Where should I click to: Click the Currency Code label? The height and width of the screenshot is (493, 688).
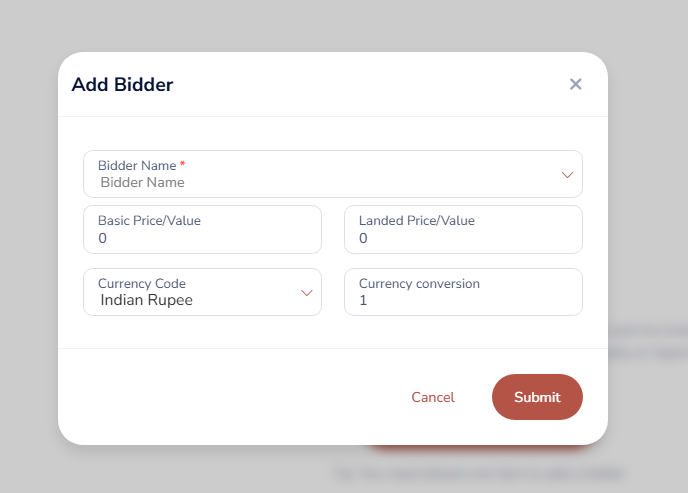click(141, 283)
